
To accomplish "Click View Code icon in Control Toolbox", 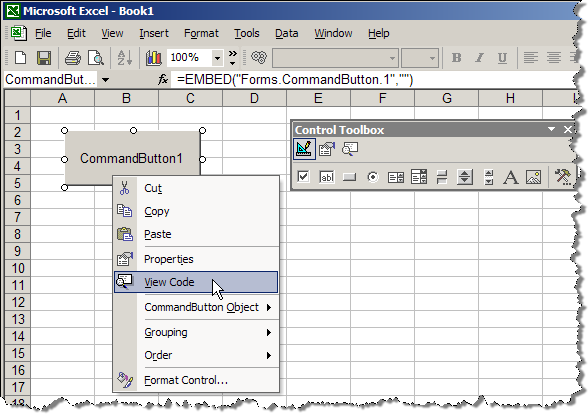I will click(350, 149).
